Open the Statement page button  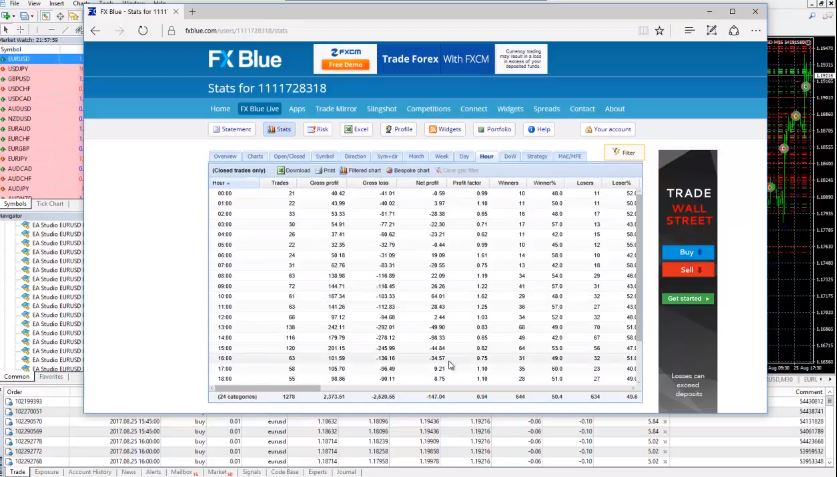(232, 129)
